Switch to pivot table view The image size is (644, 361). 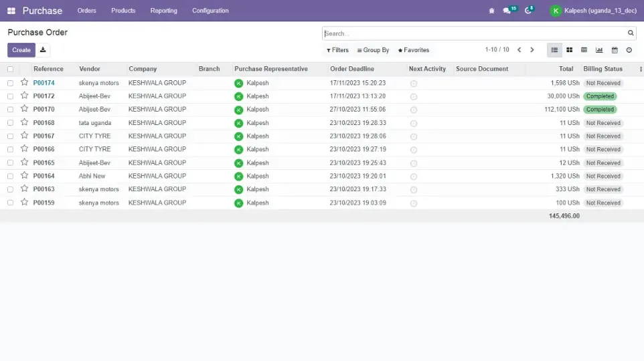point(584,50)
